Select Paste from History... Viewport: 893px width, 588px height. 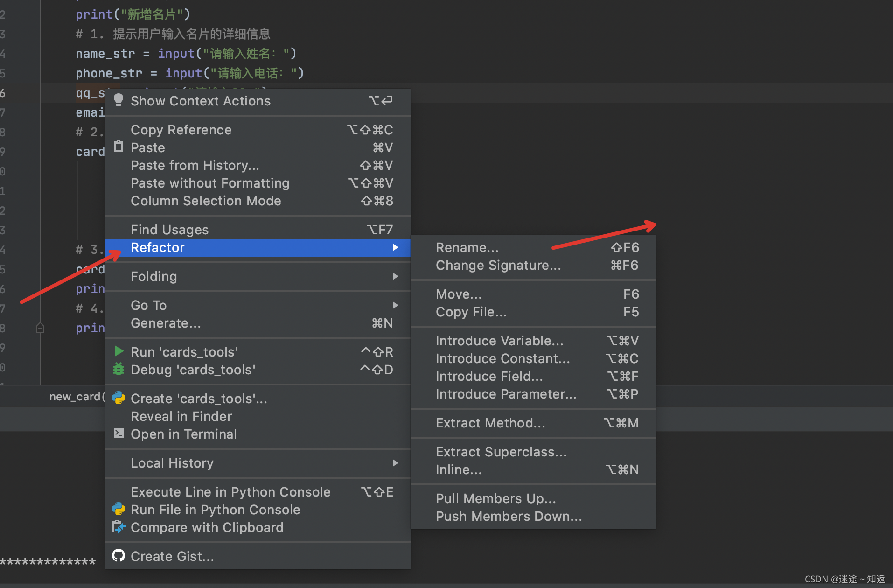pos(258,165)
